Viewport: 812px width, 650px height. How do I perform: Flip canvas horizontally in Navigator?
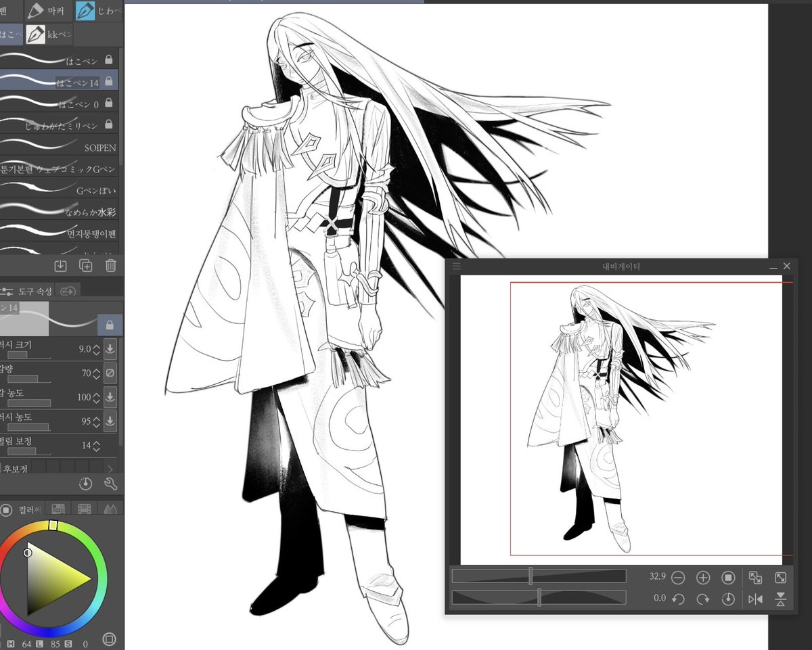tap(755, 599)
